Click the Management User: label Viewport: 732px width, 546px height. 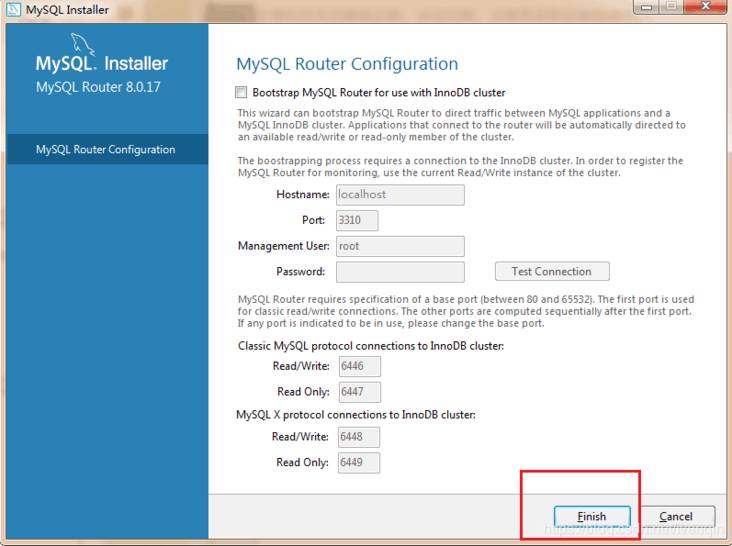[x=284, y=246]
